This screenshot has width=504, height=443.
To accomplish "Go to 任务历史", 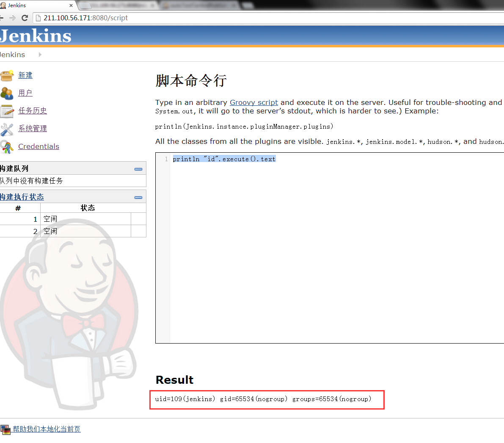I will point(32,110).
